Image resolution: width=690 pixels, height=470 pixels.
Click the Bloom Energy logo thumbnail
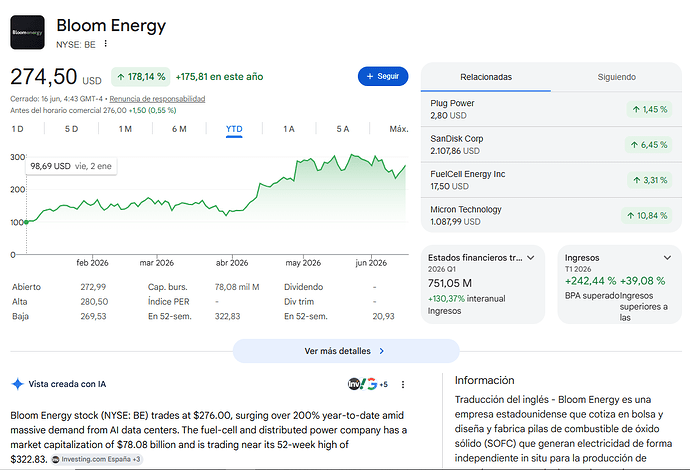pos(27,32)
